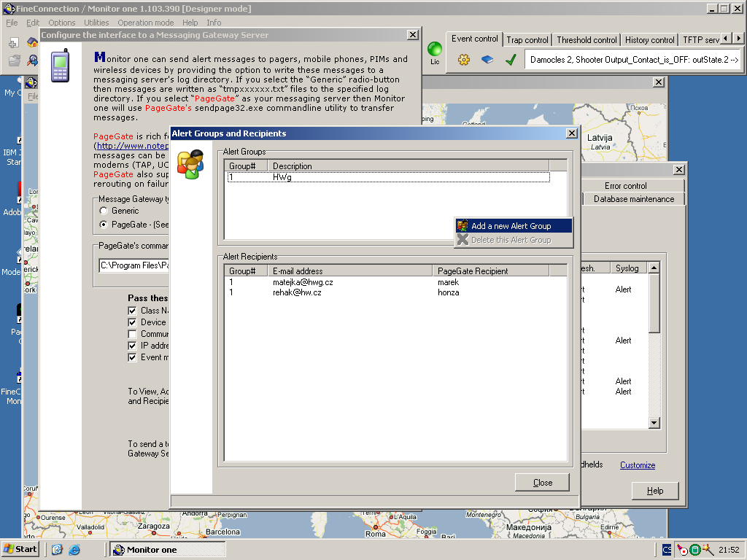The image size is (747, 560).
Task: Choose Add a new Alert Group
Action: point(514,226)
